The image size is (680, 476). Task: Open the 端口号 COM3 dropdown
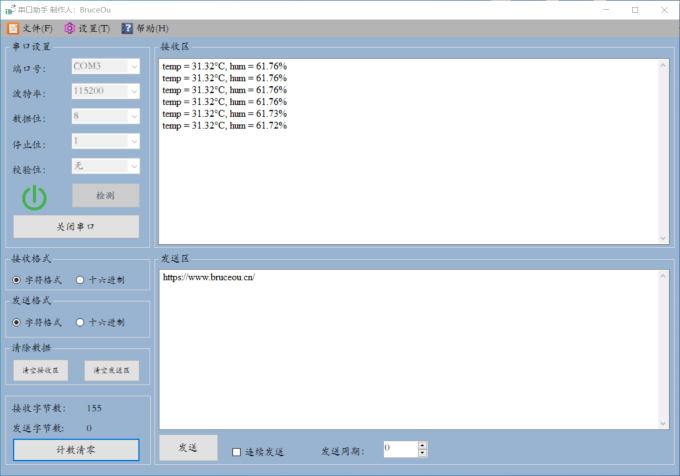coord(105,66)
